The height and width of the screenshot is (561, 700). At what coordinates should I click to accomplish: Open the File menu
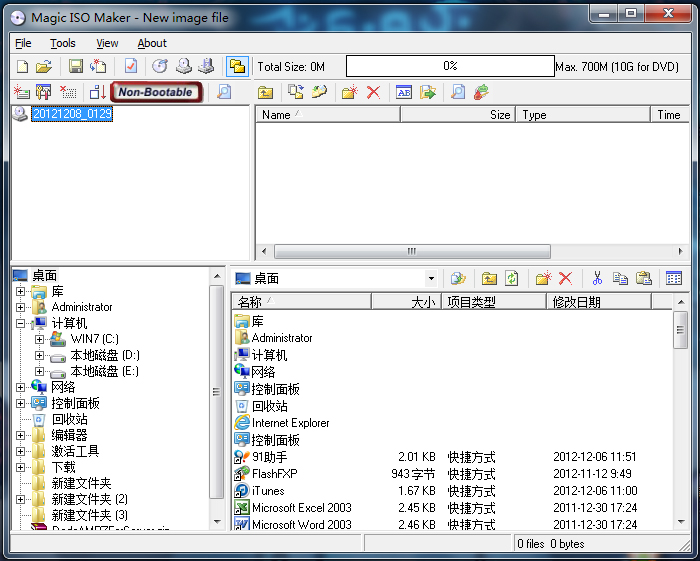23,43
